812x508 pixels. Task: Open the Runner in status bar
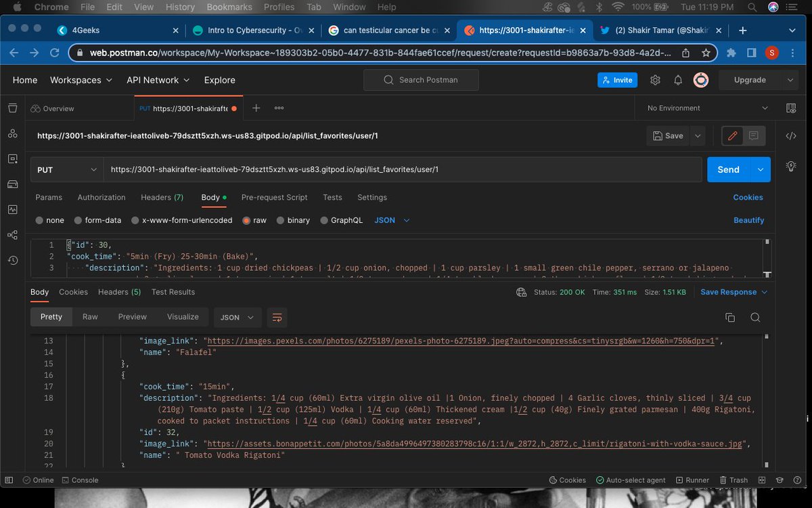(x=692, y=480)
